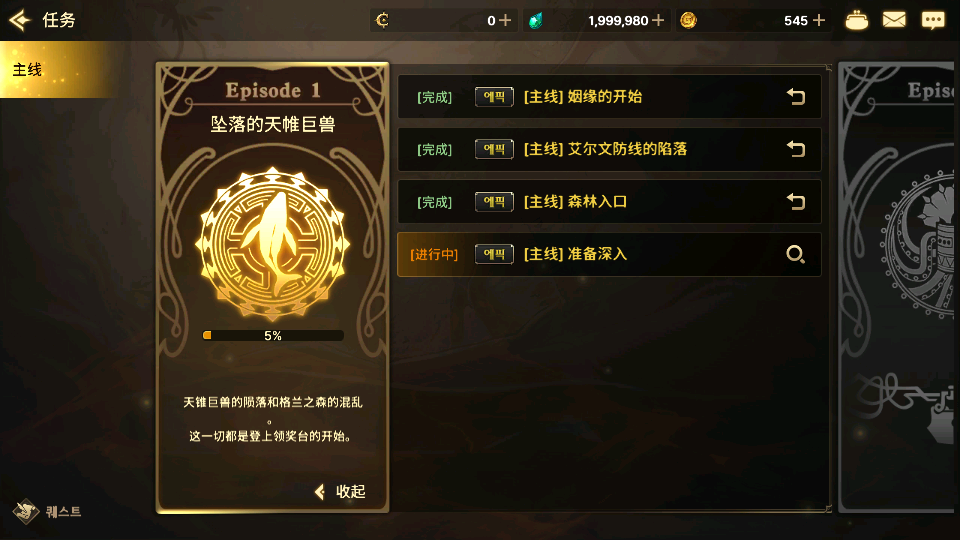Select the in-progress quest 准备深入

609,254
